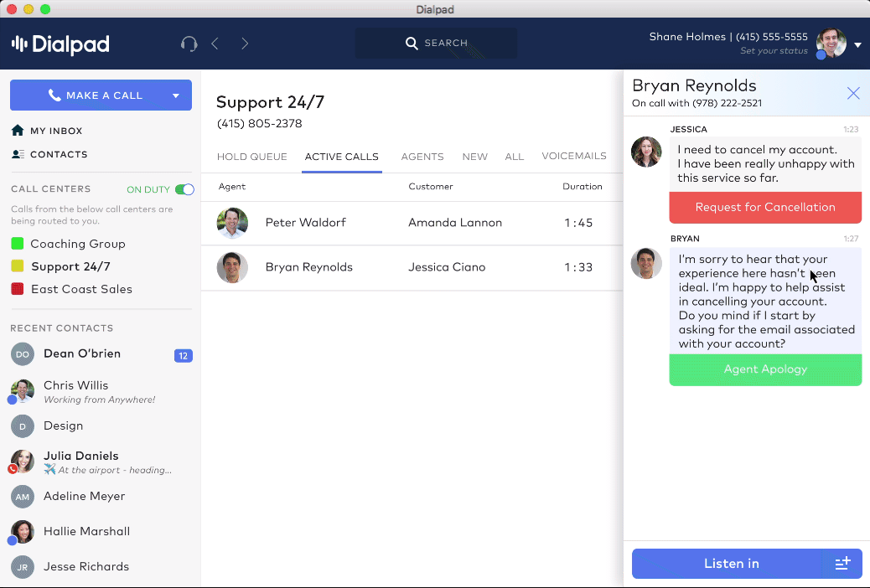The image size is (870, 588).
Task: Open more options beside Listen in
Action: coord(843,564)
